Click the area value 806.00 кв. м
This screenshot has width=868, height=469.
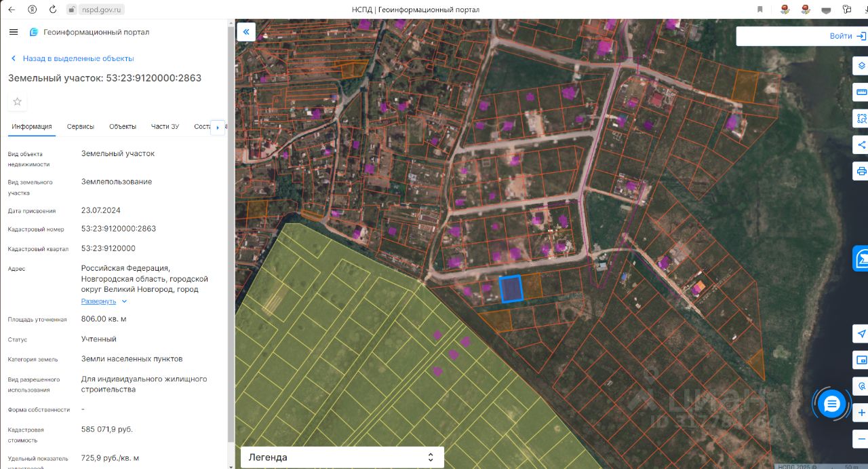[x=104, y=319]
